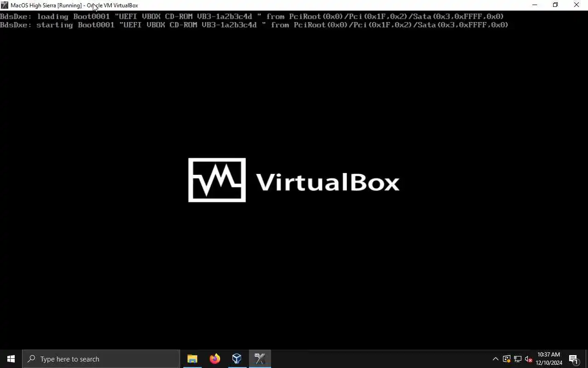Screen dimensions: 588x368
Task: Open network status tray icon
Action: [517, 359]
